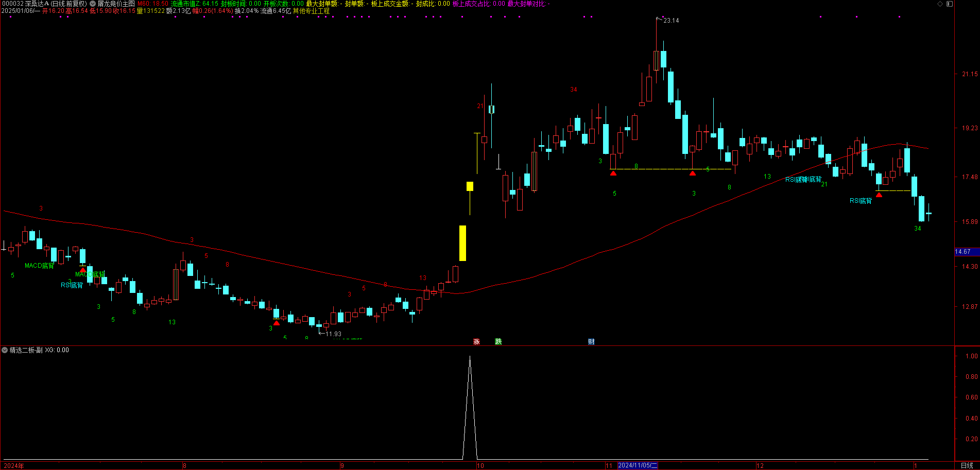Click the 23.14 high price label
The image size is (980, 470).
click(x=671, y=21)
